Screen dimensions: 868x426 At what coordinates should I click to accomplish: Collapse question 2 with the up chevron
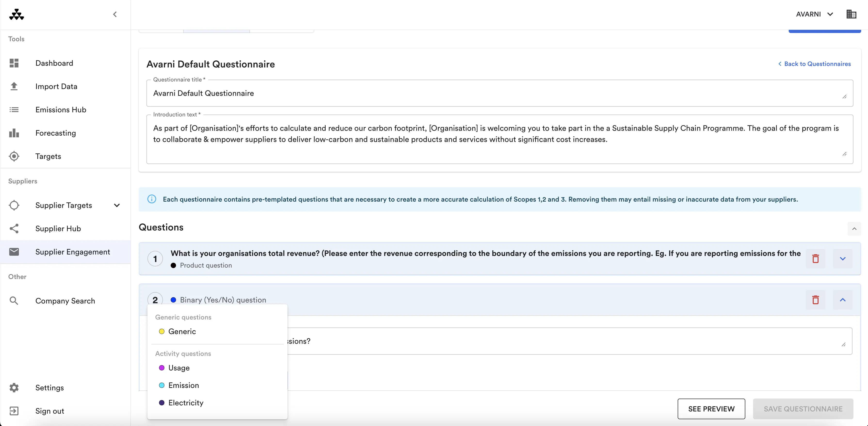(x=842, y=300)
